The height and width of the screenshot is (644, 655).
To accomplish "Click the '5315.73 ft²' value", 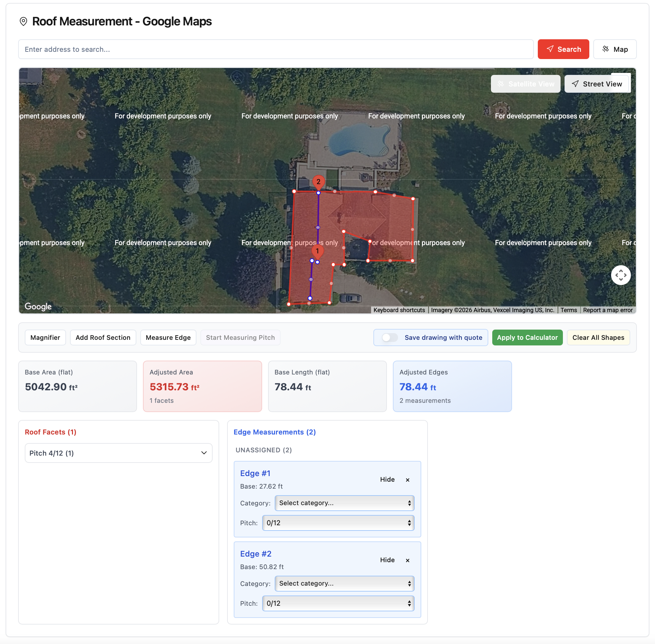I will pos(175,387).
